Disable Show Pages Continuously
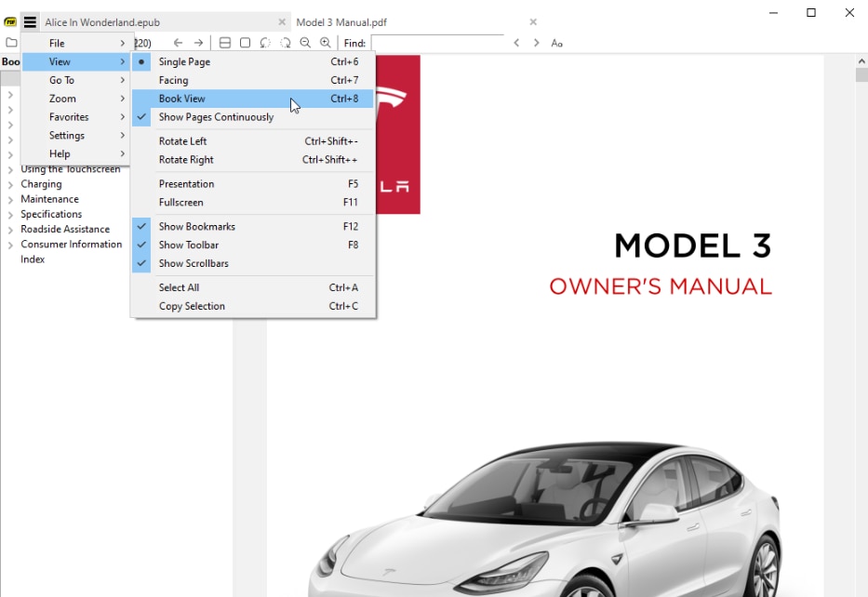 [215, 116]
